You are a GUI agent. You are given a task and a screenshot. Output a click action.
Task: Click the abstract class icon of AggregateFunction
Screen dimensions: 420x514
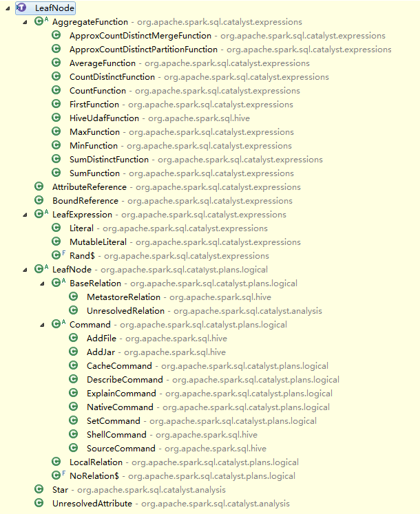coord(41,21)
